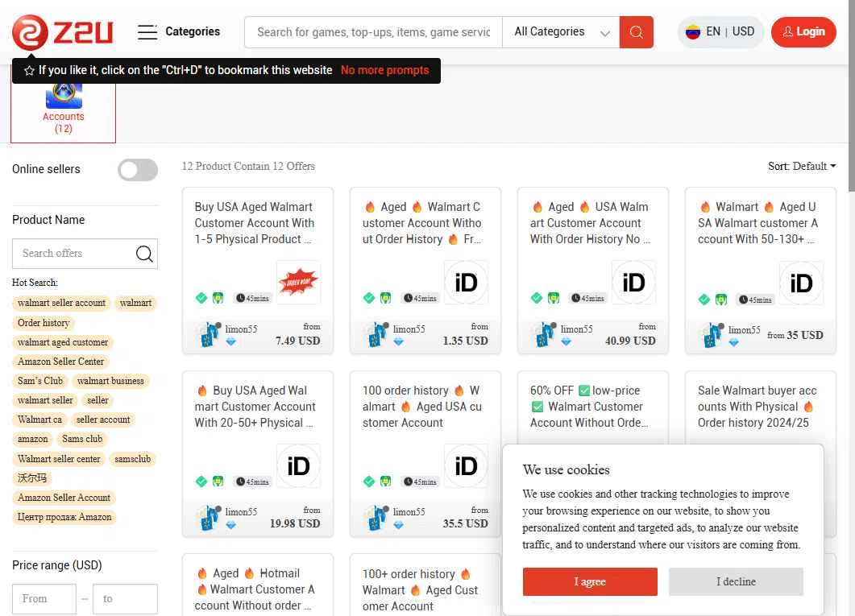Click the 45mins clock badge on 7.49 offer

[x=252, y=298]
